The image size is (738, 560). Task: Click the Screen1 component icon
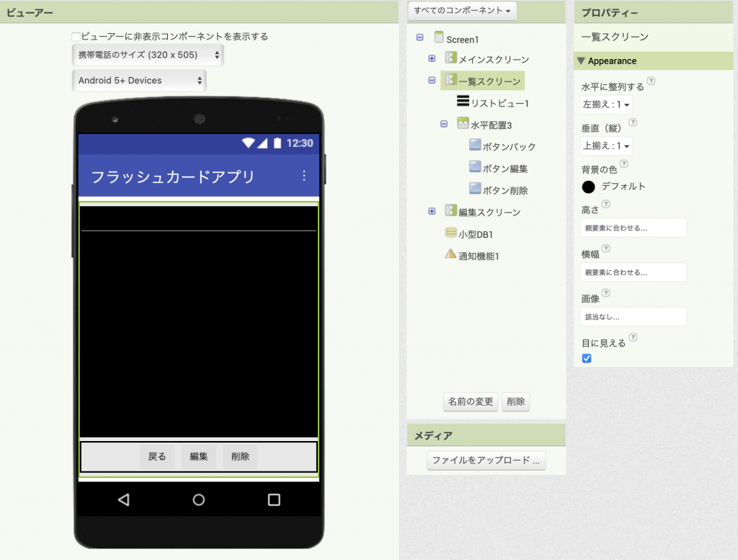click(x=439, y=37)
